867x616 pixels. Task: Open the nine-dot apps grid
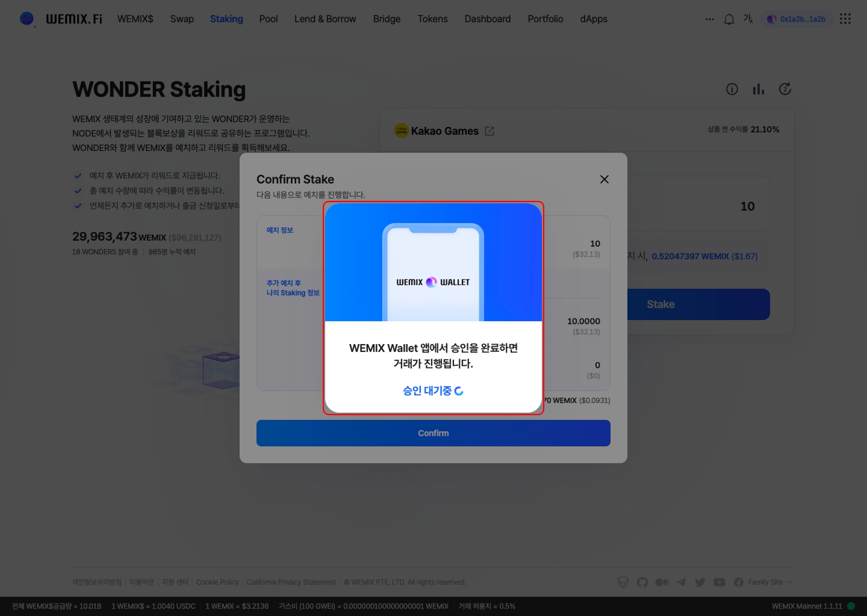(x=845, y=18)
